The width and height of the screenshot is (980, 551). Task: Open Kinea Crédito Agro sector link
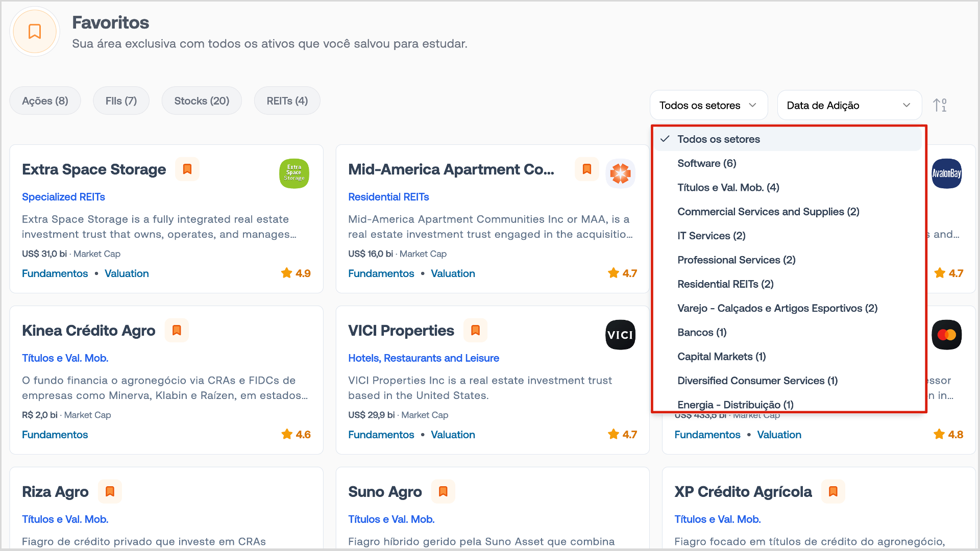point(65,358)
